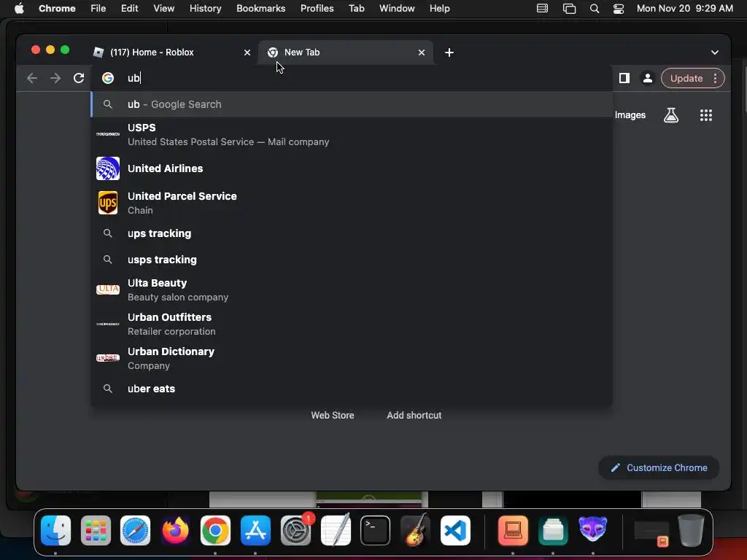This screenshot has height=560, width=747.
Task: Open the Apple menu
Action: coord(19,9)
